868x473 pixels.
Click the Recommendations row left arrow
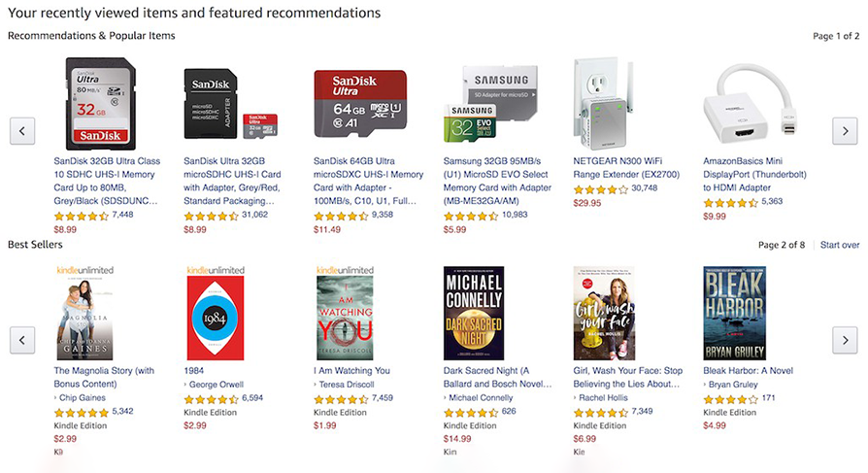[x=21, y=130]
